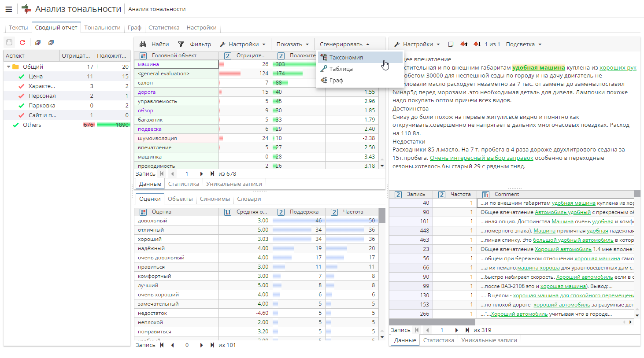Toggle the checkmark for Сайт и п... aspect
Screen dimensions: 644x358
point(21,115)
